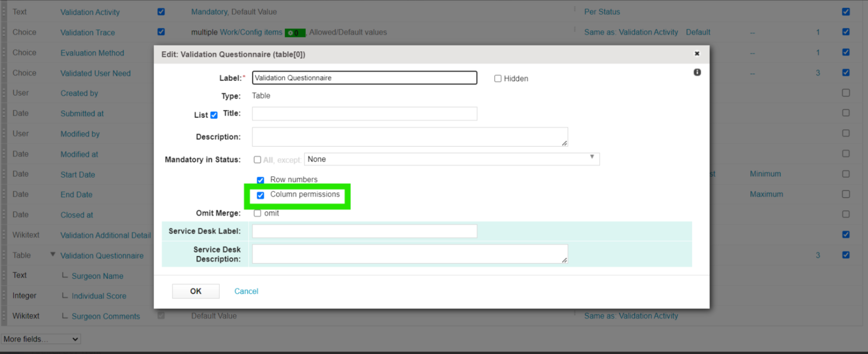Screen dimensions: 868x354
Task: Open the More fields dropdown
Action: pos(40,339)
